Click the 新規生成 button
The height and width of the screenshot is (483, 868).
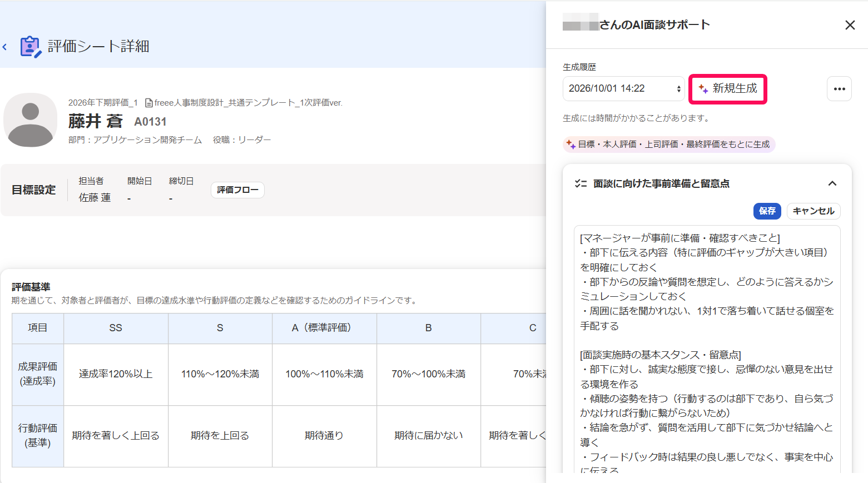(727, 89)
